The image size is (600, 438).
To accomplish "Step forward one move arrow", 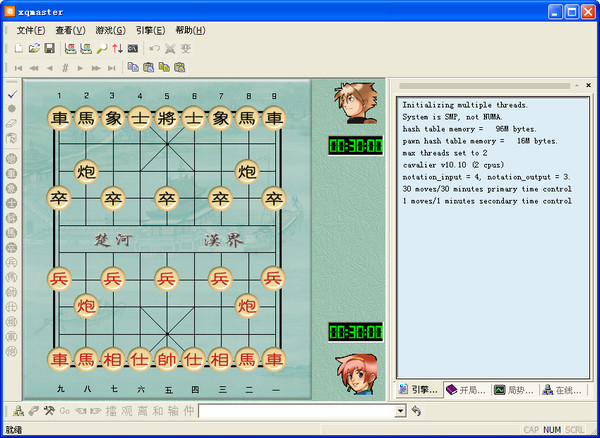I will (80, 68).
